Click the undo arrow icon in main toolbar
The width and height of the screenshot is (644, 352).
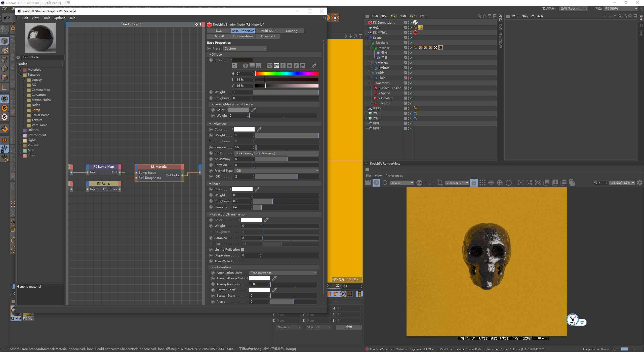[7, 18]
